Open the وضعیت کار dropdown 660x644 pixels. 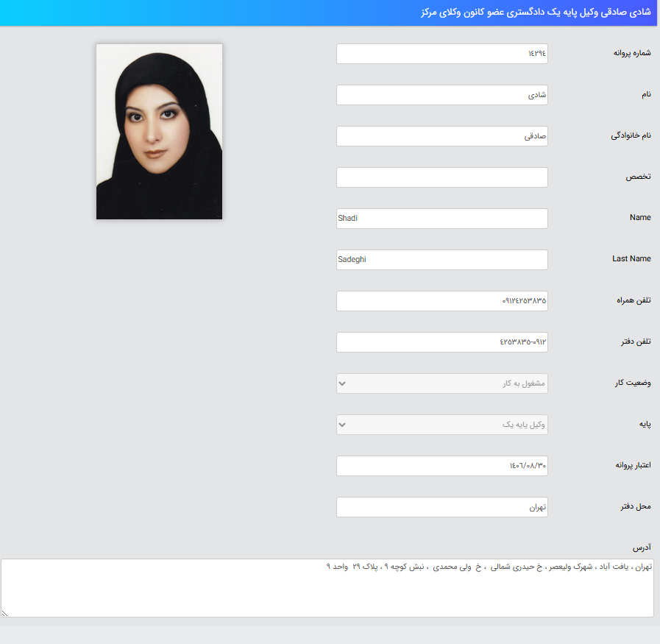(x=441, y=383)
